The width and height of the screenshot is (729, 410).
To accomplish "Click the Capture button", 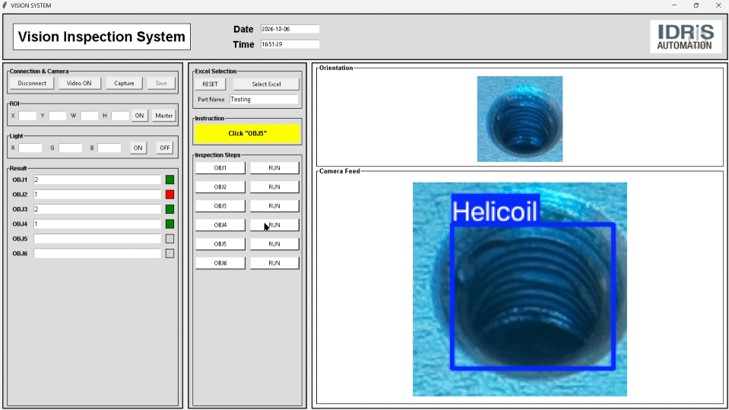I will coord(124,83).
